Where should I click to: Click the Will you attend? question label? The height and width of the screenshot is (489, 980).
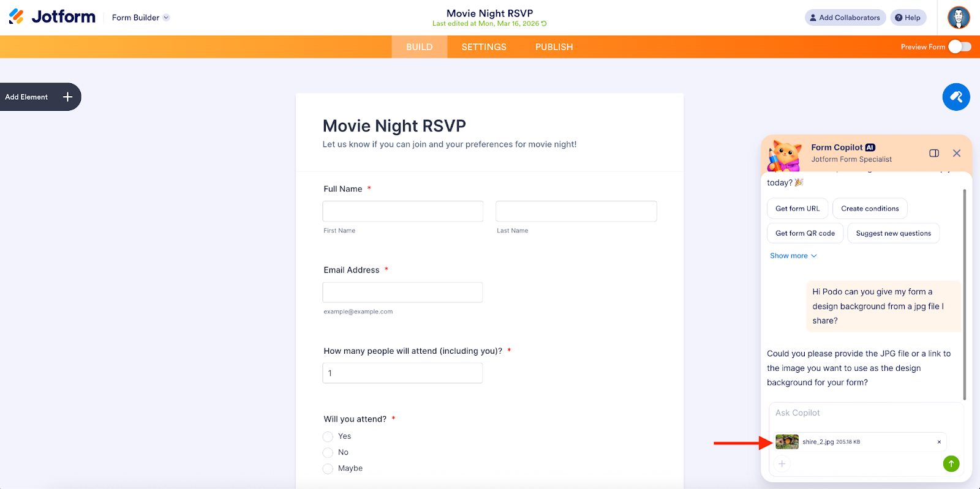pos(355,419)
